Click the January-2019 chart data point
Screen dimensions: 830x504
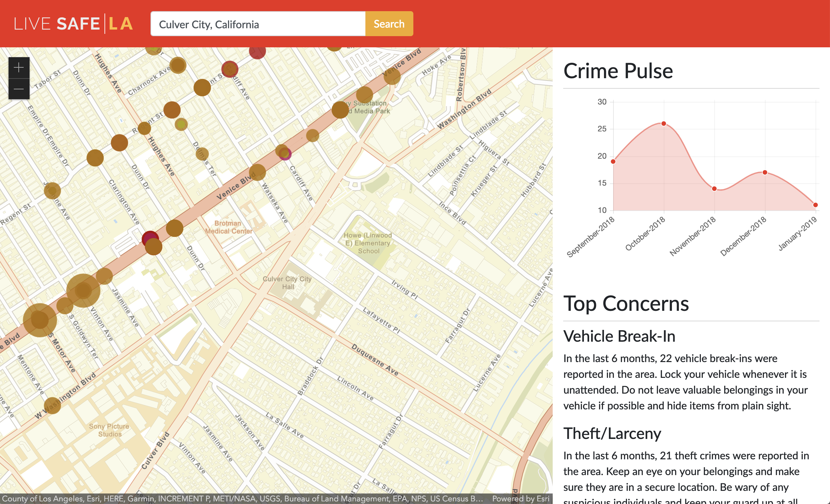[815, 205]
